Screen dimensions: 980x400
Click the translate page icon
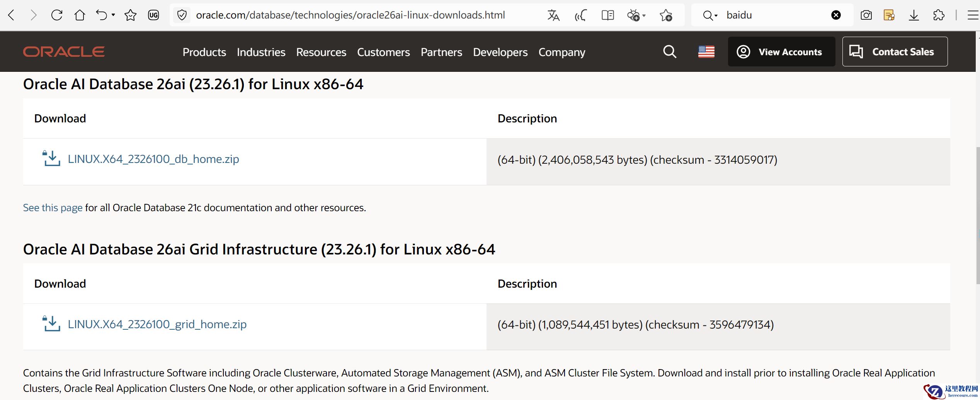(x=553, y=15)
